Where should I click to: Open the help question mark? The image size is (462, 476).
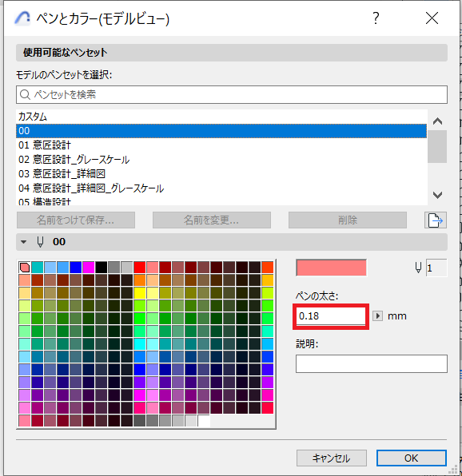(x=376, y=18)
